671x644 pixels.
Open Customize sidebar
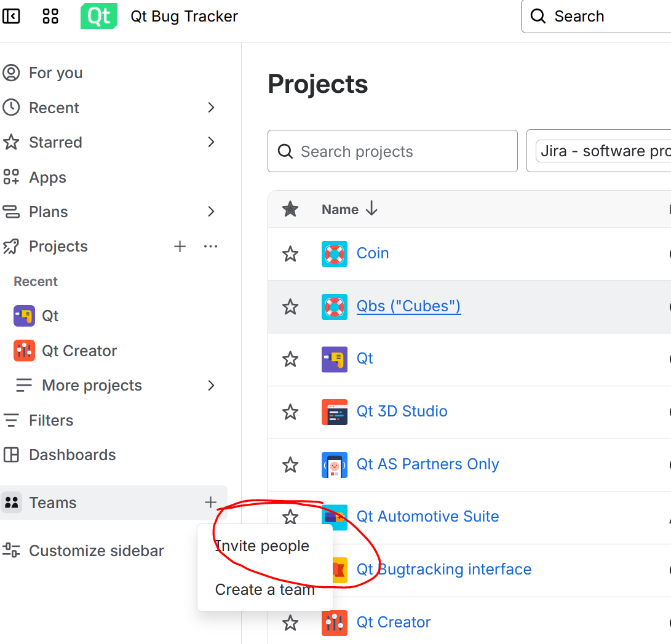(97, 551)
